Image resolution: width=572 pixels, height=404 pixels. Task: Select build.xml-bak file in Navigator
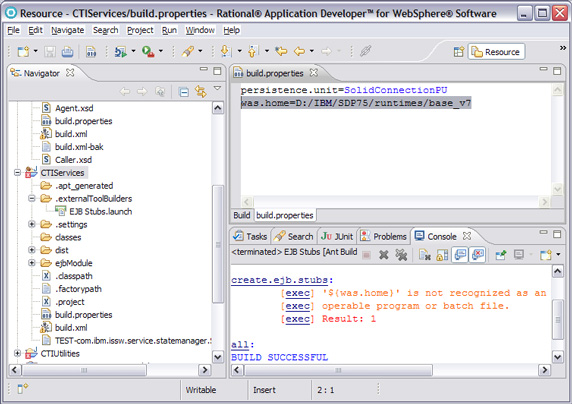click(73, 147)
